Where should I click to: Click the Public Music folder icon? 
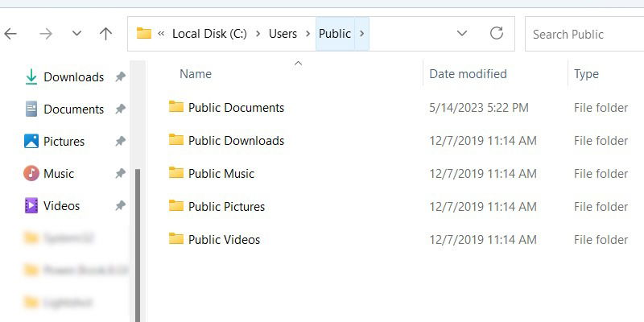176,172
